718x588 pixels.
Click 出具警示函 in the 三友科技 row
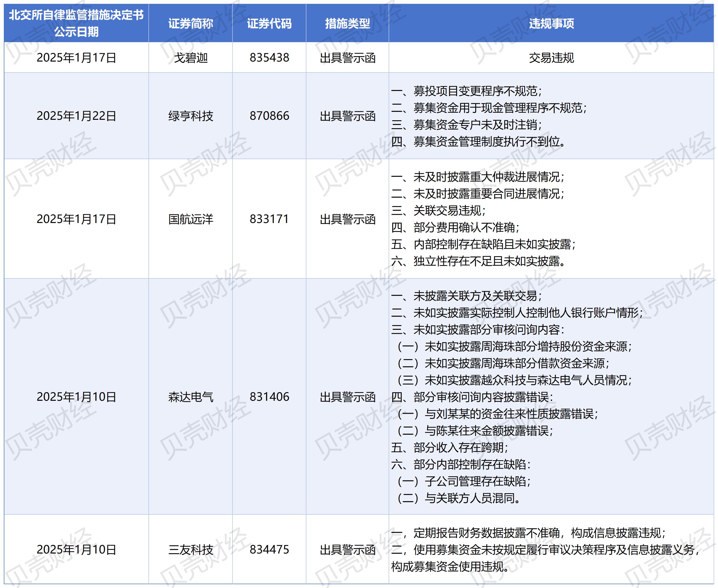348,549
